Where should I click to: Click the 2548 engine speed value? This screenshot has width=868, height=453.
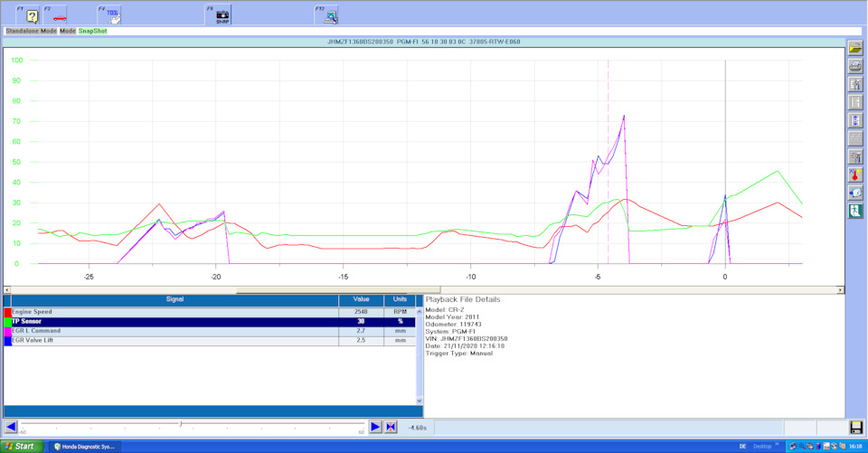[361, 312]
